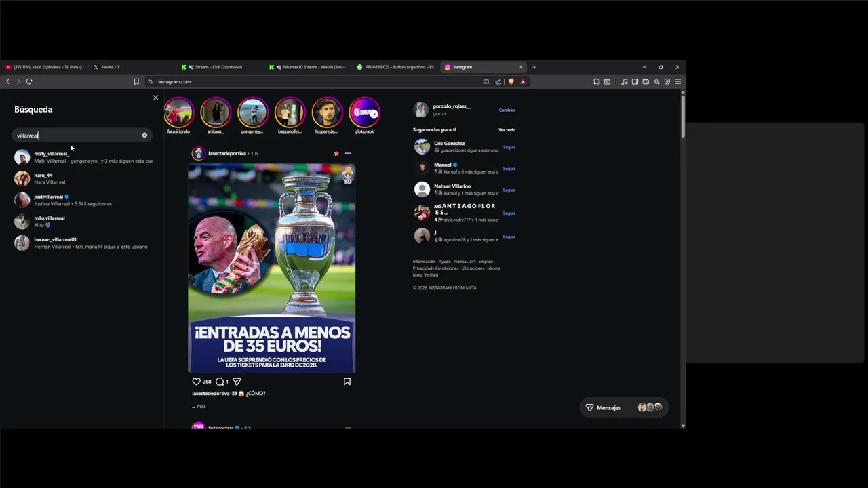Screen dimensions: 868x488
Task: Open the browser hamburger menu
Action: point(677,81)
